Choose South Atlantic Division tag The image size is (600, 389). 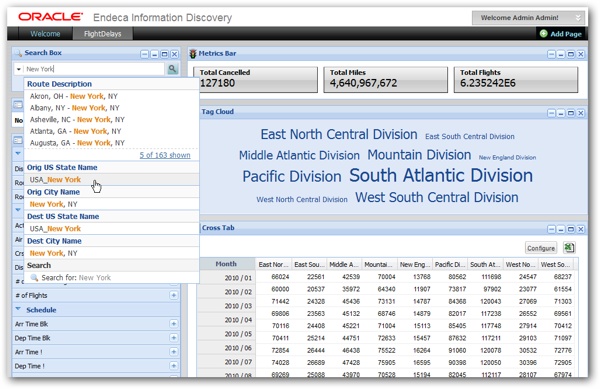[x=441, y=175]
